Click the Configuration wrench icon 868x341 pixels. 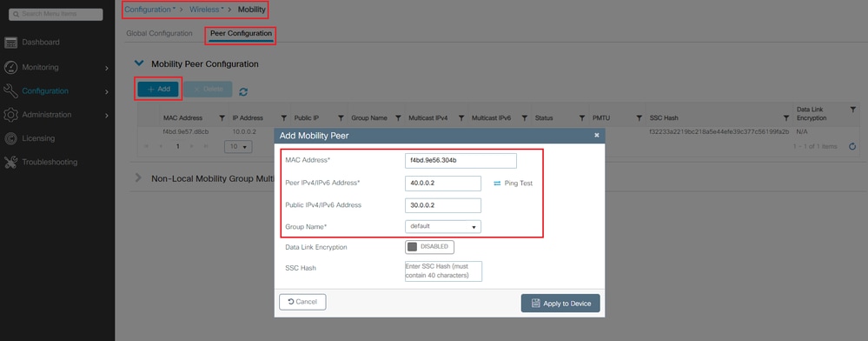10,91
